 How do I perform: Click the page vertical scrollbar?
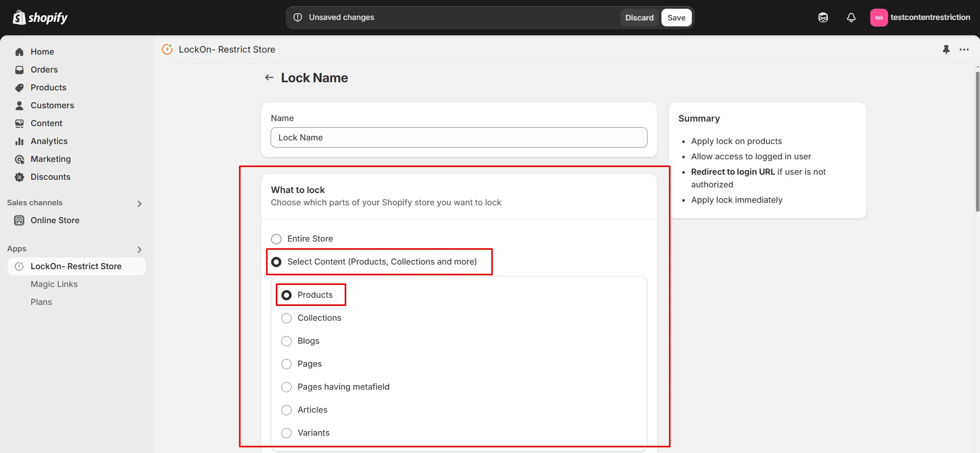[x=977, y=141]
